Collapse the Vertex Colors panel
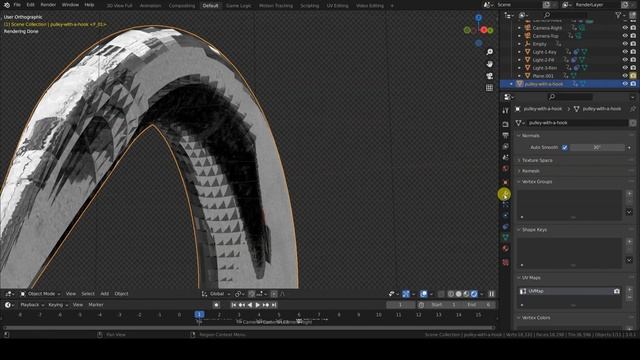Viewport: 640px width, 360px height. click(536, 318)
